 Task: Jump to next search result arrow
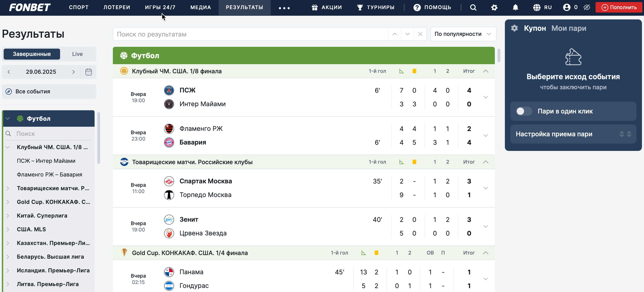pos(408,34)
